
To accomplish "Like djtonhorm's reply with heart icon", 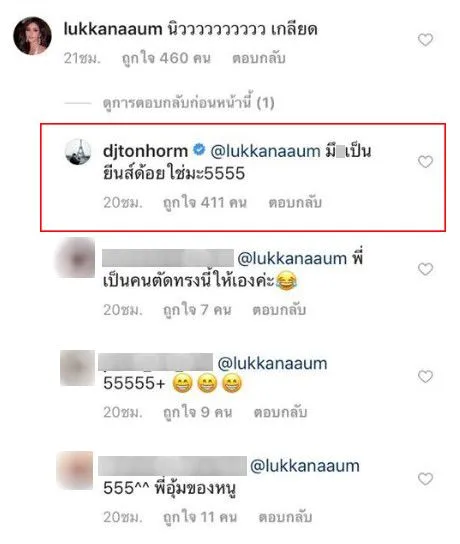I will click(x=425, y=162).
